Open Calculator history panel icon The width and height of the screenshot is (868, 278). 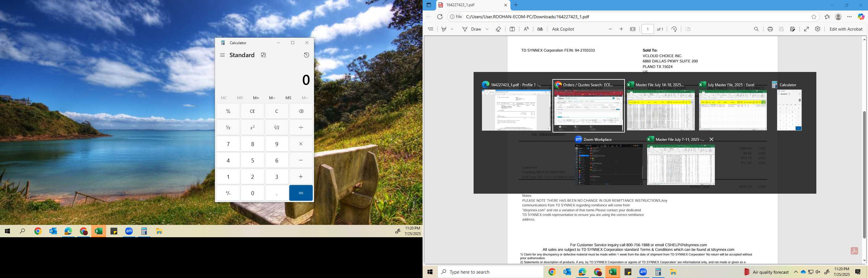click(306, 55)
